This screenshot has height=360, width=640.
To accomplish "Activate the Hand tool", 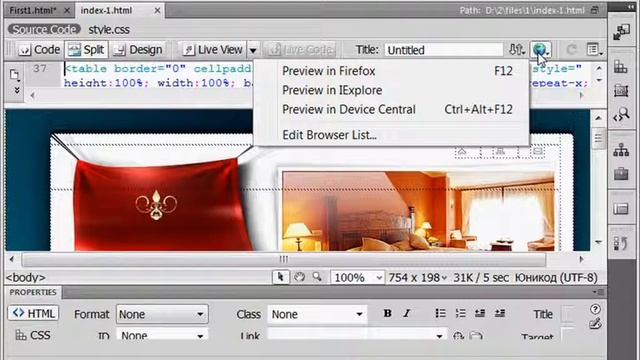I will pos(300,277).
